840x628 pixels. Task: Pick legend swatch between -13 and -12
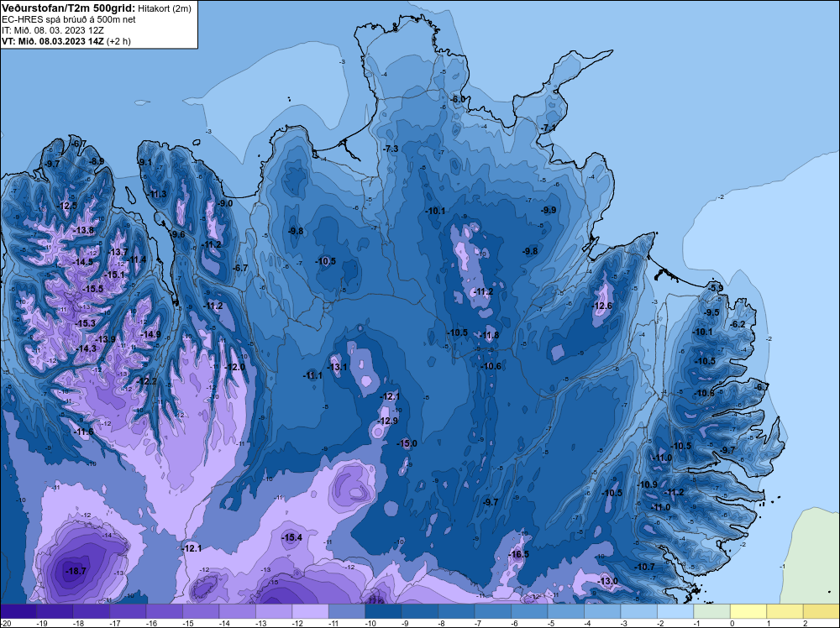[274, 611]
